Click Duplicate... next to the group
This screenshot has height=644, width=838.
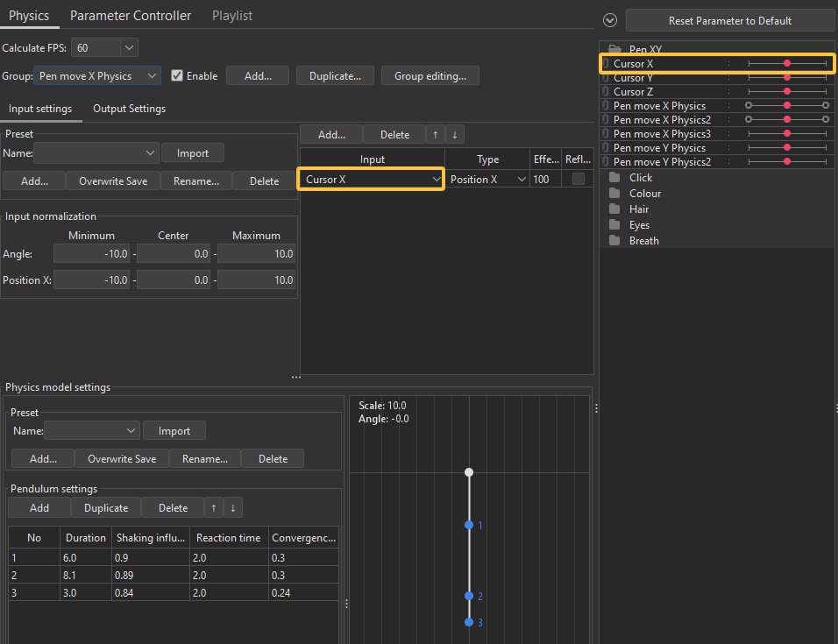point(335,76)
